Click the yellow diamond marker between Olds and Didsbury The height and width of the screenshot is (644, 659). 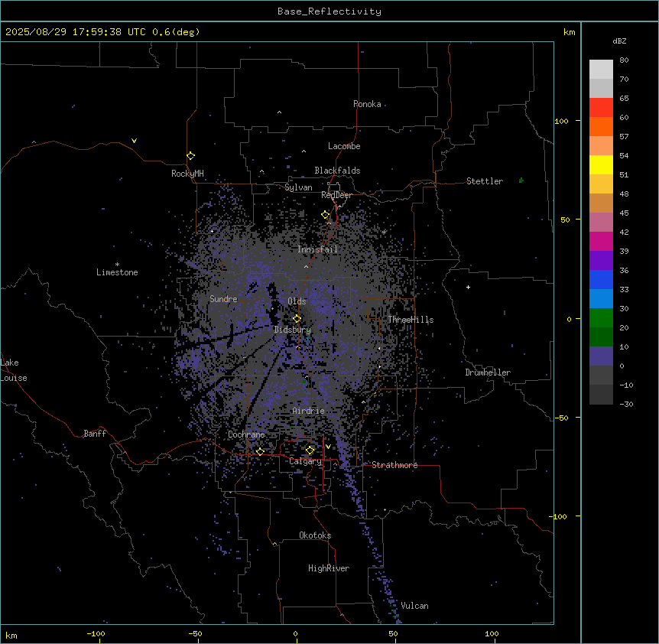click(x=297, y=318)
